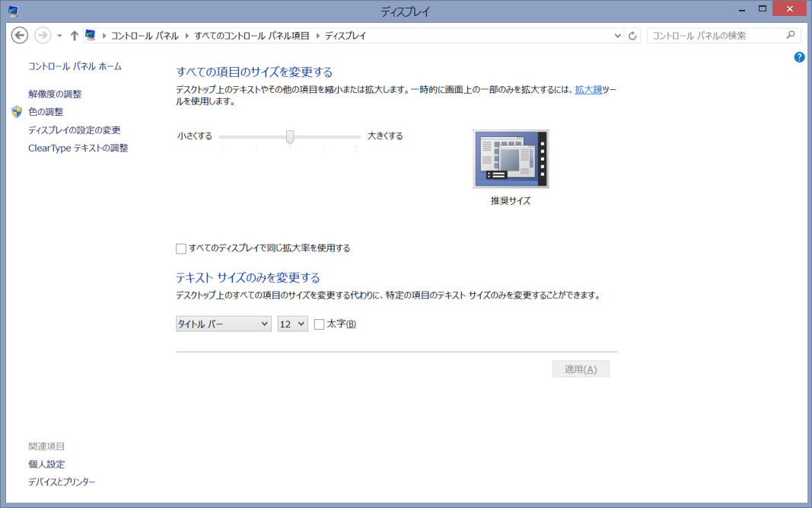812x508 pixels.
Task: Click the magnifier search icon
Action: click(x=790, y=35)
